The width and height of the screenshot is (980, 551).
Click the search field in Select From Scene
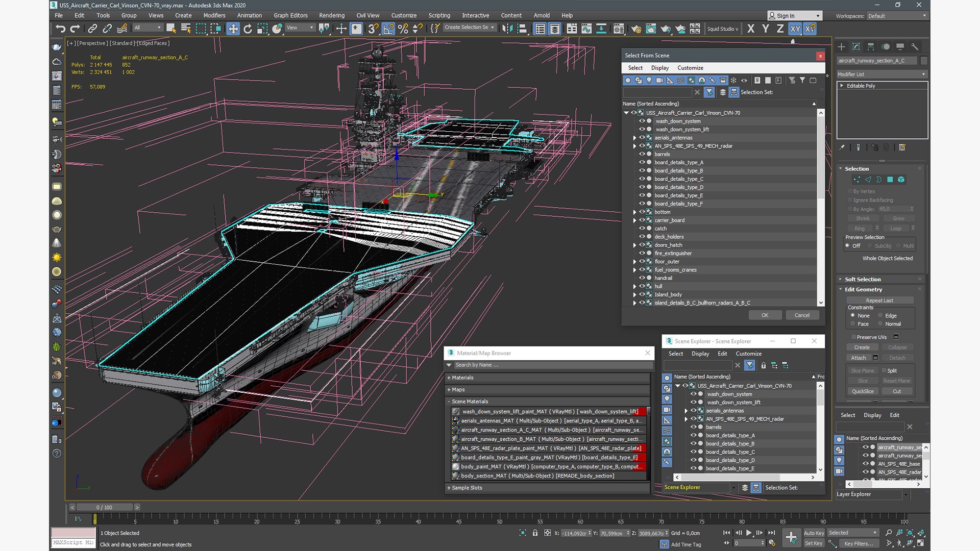(657, 92)
